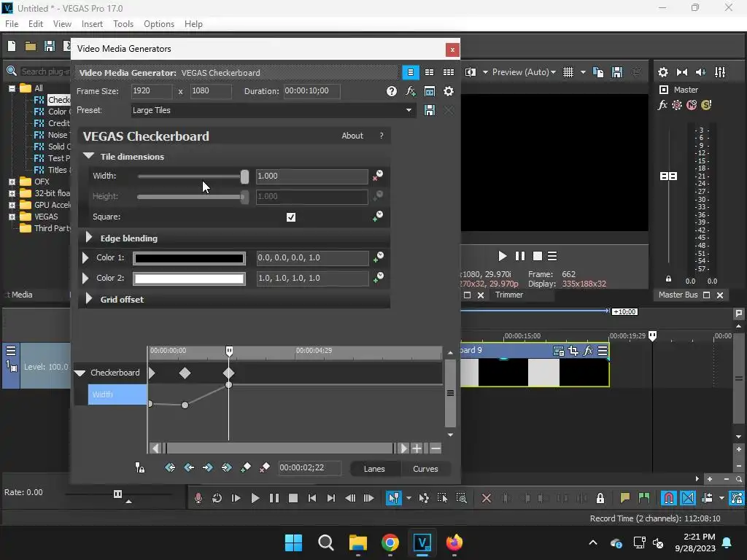
Task: Toggle the Lock event icon
Action: pos(600,498)
